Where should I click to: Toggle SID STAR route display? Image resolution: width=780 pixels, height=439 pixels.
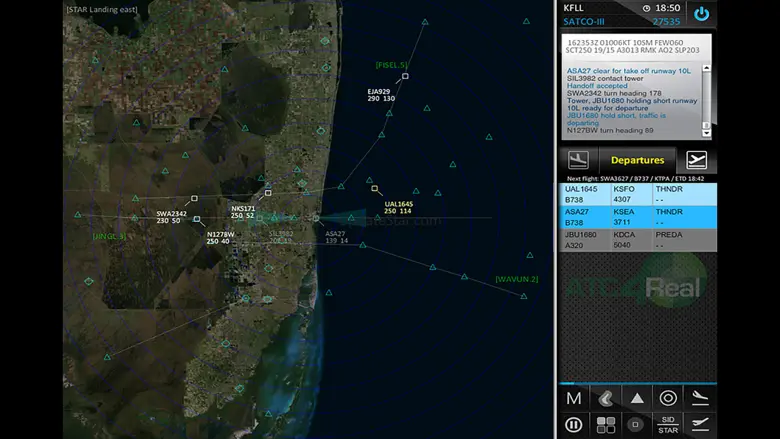coord(668,425)
